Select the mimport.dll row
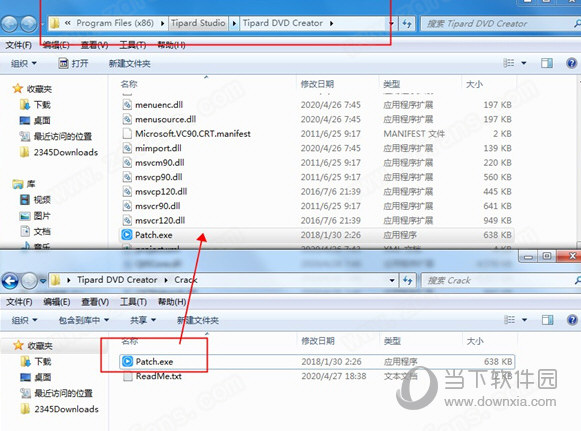The image size is (581, 431). (317, 148)
